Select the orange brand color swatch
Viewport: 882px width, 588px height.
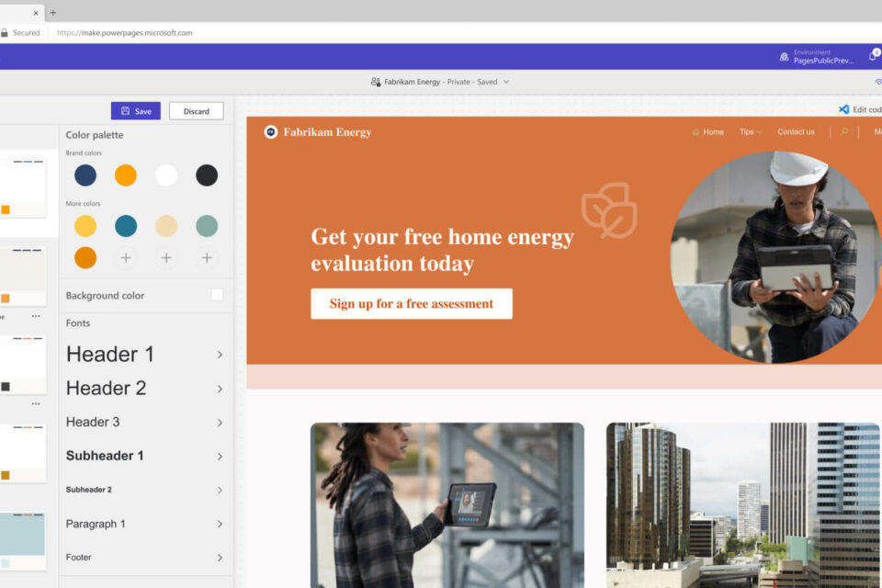tap(126, 175)
